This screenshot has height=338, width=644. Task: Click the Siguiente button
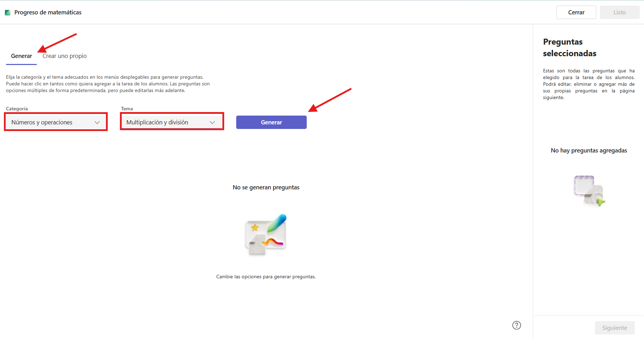tap(615, 328)
